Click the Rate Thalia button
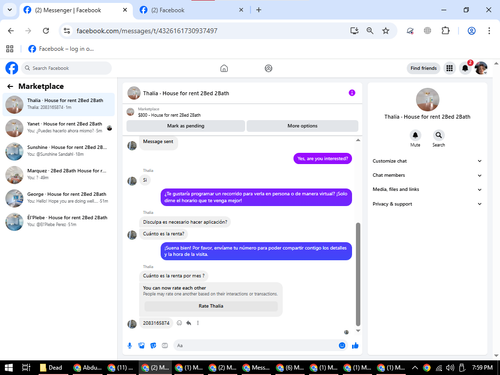Viewport: 500px width, 375px height. (x=211, y=306)
